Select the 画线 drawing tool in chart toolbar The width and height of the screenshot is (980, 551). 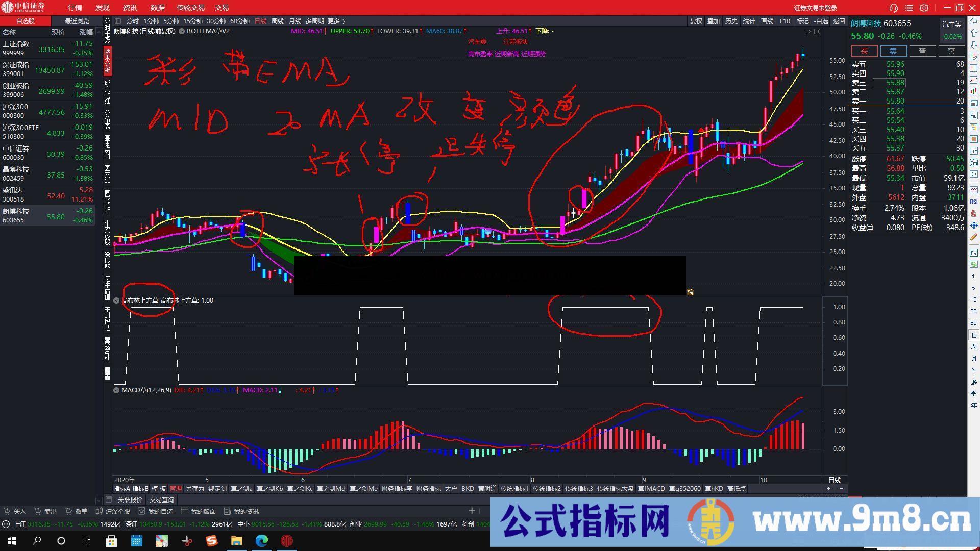pyautogui.click(x=767, y=21)
